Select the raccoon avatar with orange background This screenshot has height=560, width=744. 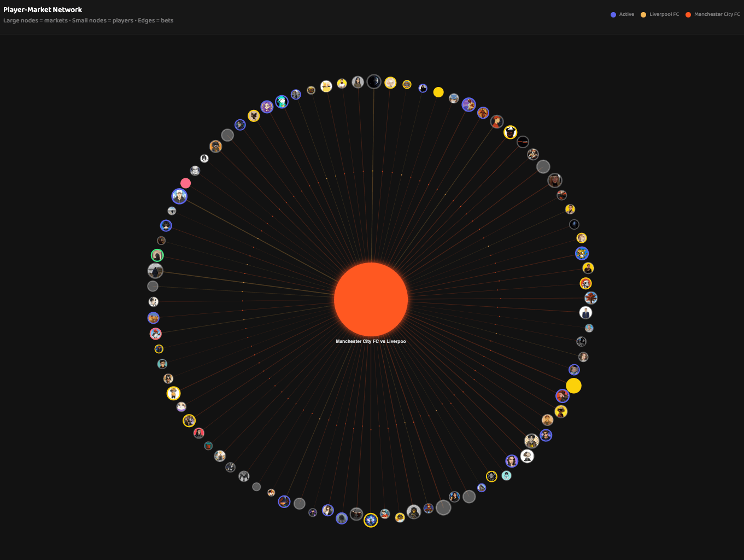[x=215, y=147]
